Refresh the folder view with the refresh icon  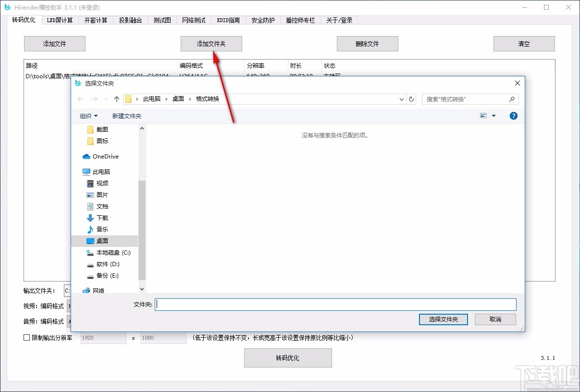coord(412,99)
